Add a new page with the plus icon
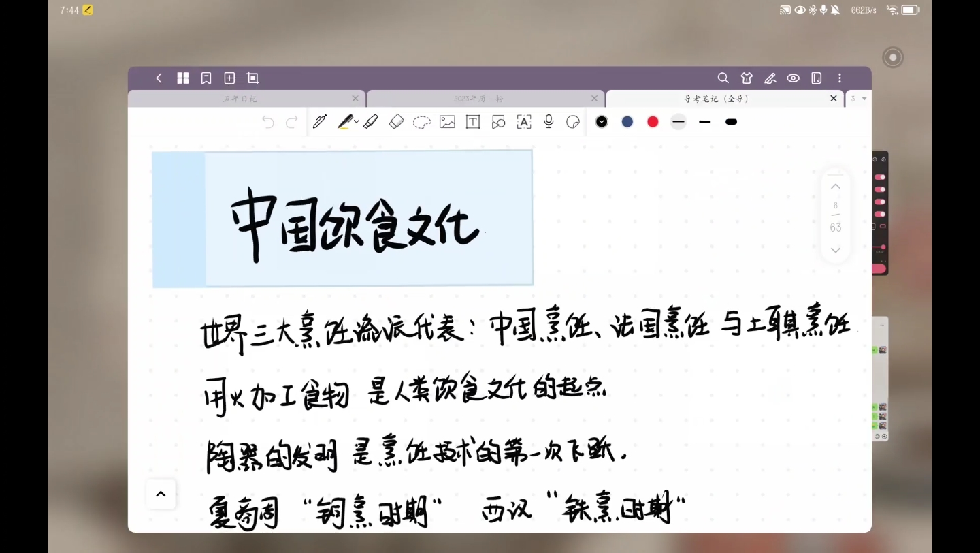 pos(229,78)
